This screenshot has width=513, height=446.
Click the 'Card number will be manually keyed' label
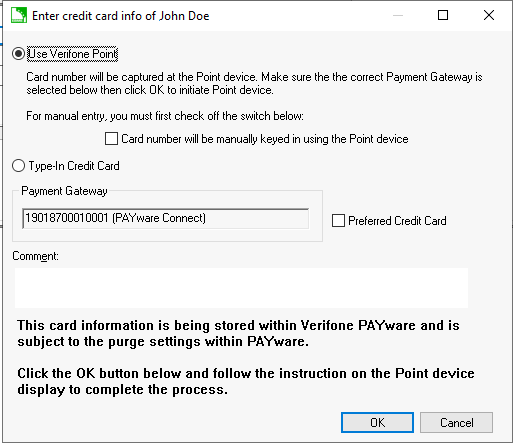pyautogui.click(x=265, y=139)
